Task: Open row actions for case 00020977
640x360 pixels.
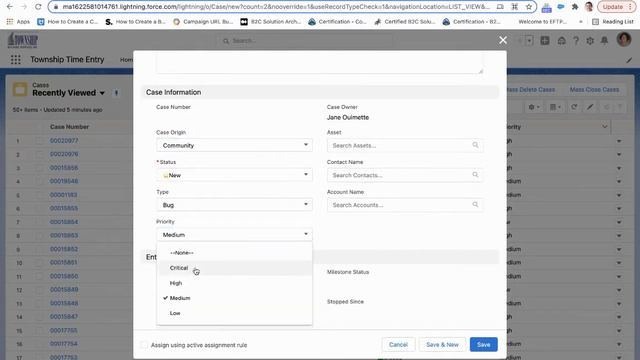Action: (x=619, y=141)
